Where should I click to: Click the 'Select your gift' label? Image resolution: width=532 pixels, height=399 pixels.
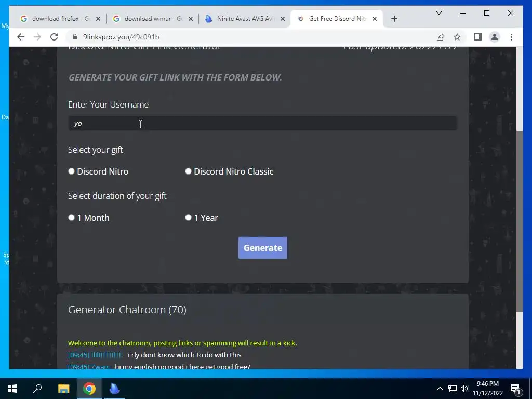[96, 150]
